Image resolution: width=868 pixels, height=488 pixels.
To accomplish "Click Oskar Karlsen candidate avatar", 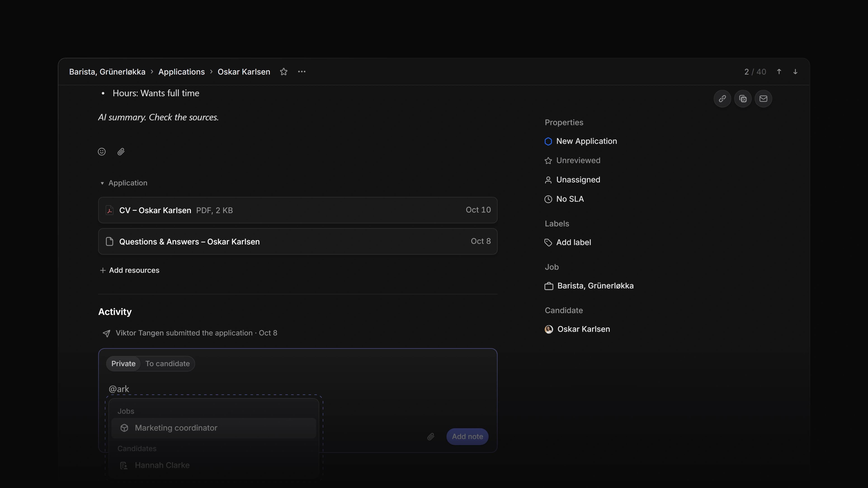I will [x=549, y=329].
